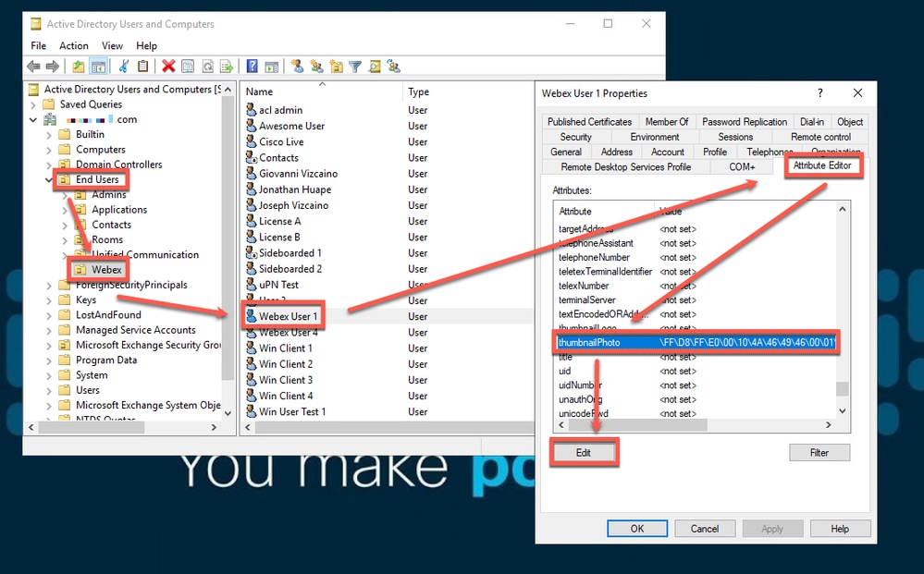Click the Cut scissors icon

[x=124, y=67]
